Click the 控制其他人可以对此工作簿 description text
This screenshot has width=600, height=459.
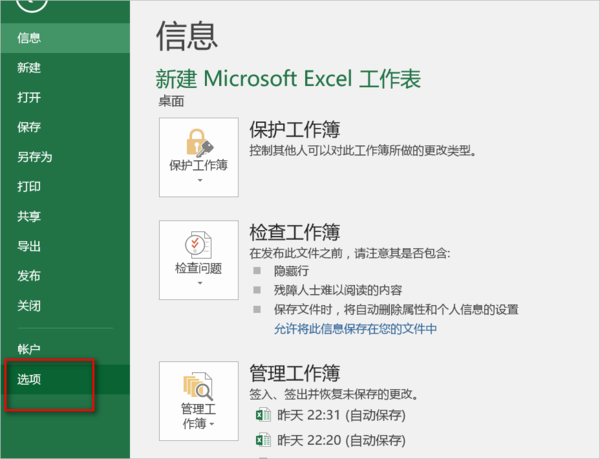[x=363, y=151]
